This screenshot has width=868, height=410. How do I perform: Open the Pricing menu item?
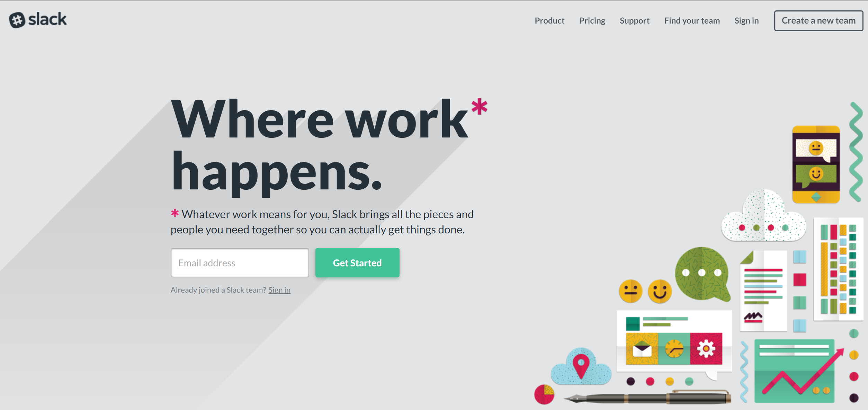(x=592, y=20)
